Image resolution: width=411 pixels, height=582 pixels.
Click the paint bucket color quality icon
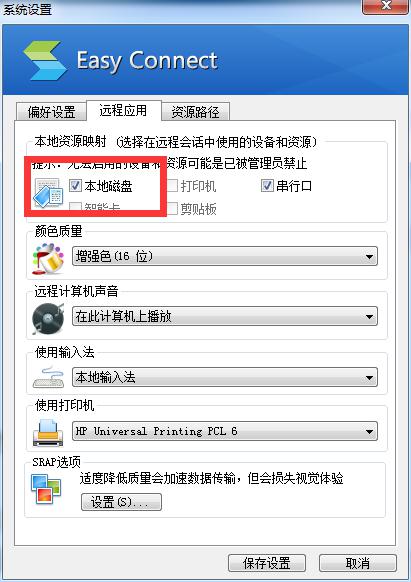[x=48, y=258]
